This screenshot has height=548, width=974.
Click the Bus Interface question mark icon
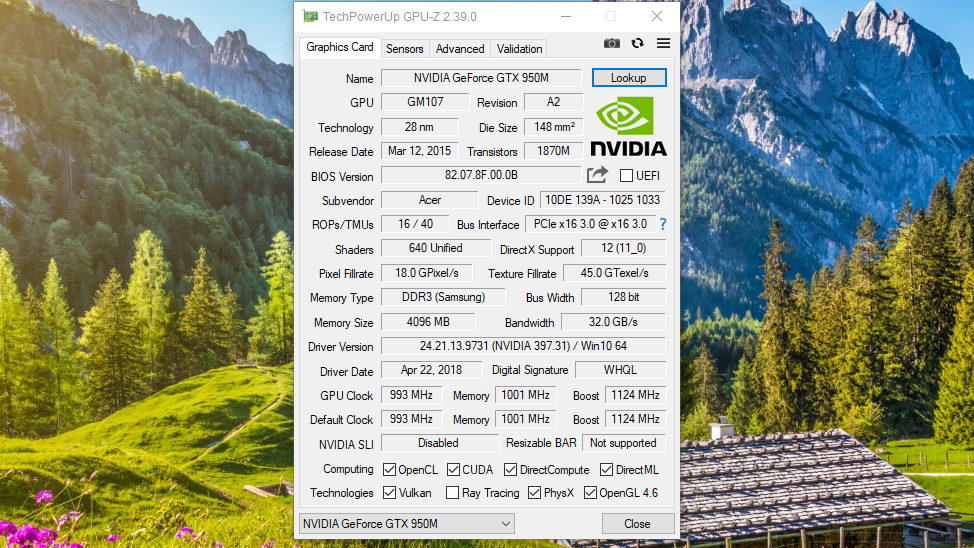(x=662, y=224)
